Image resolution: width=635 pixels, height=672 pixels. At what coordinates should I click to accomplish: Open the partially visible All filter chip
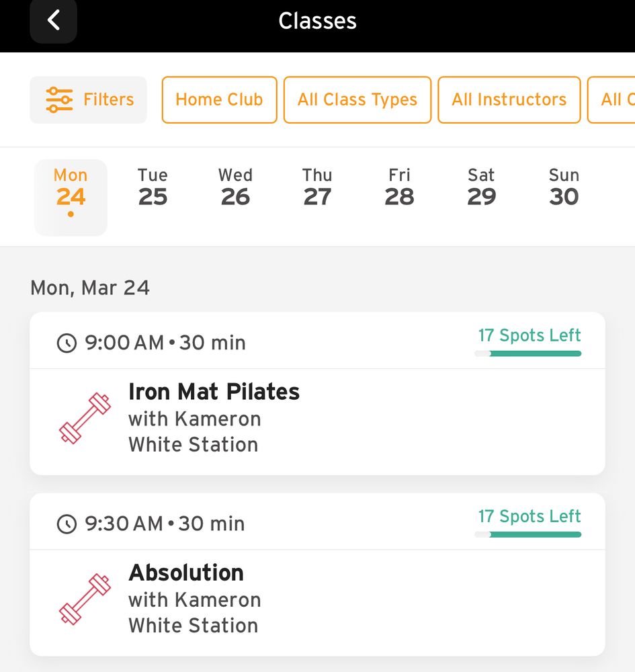click(x=612, y=100)
